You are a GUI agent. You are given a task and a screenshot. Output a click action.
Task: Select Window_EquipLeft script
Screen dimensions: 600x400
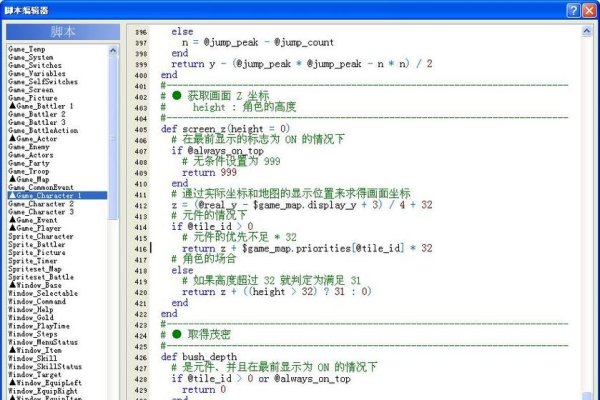pos(45,383)
